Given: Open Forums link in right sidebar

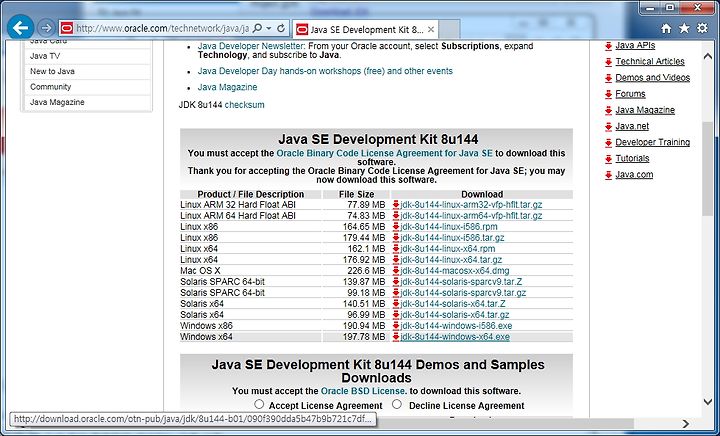Looking at the screenshot, I should tap(630, 94).
